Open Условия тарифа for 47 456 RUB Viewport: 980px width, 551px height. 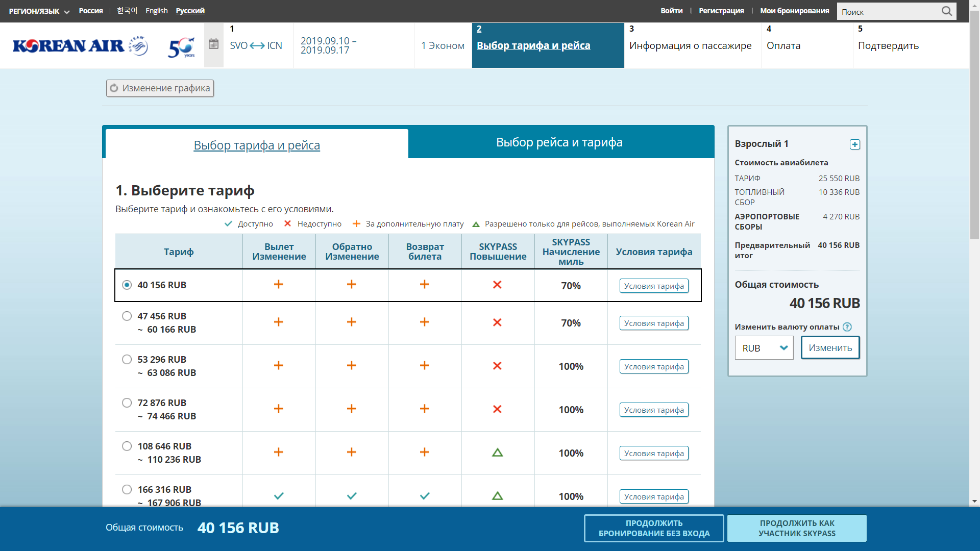click(654, 323)
